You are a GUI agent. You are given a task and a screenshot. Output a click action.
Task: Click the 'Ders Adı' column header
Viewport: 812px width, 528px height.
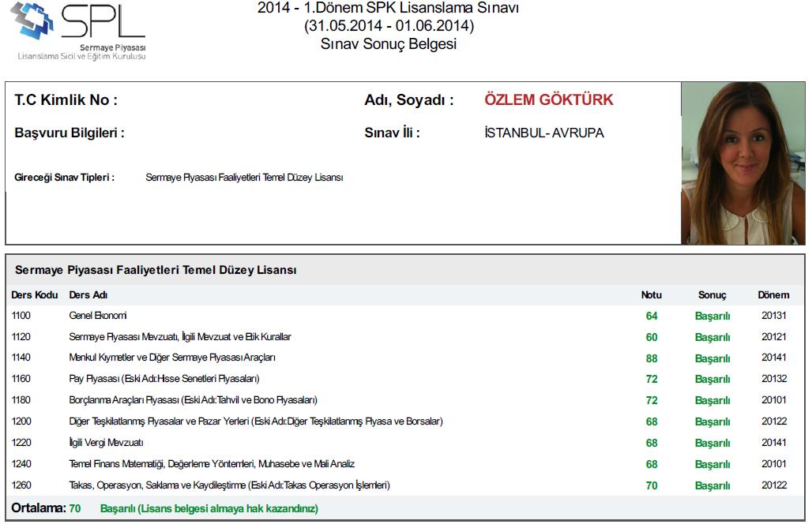click(88, 295)
